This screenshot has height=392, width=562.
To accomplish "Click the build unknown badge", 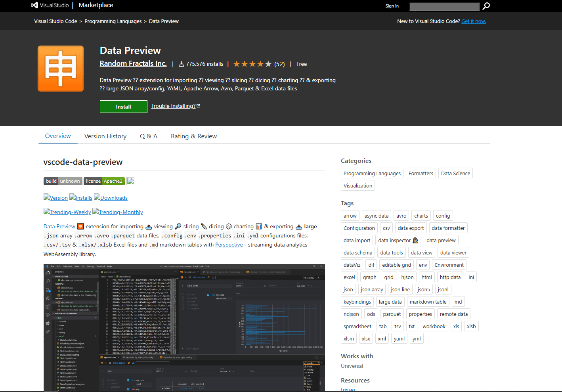I will (x=63, y=181).
